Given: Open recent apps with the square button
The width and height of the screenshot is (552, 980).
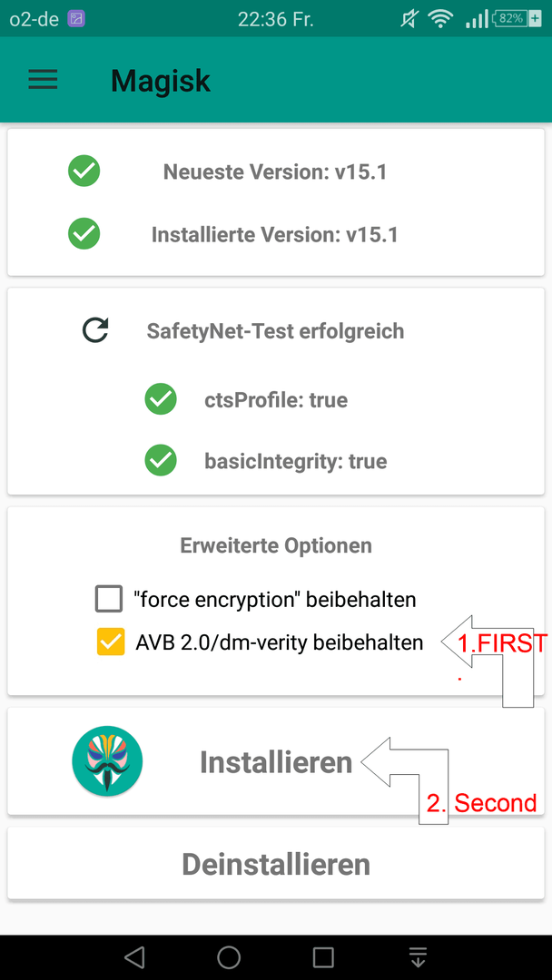Looking at the screenshot, I should (x=323, y=957).
